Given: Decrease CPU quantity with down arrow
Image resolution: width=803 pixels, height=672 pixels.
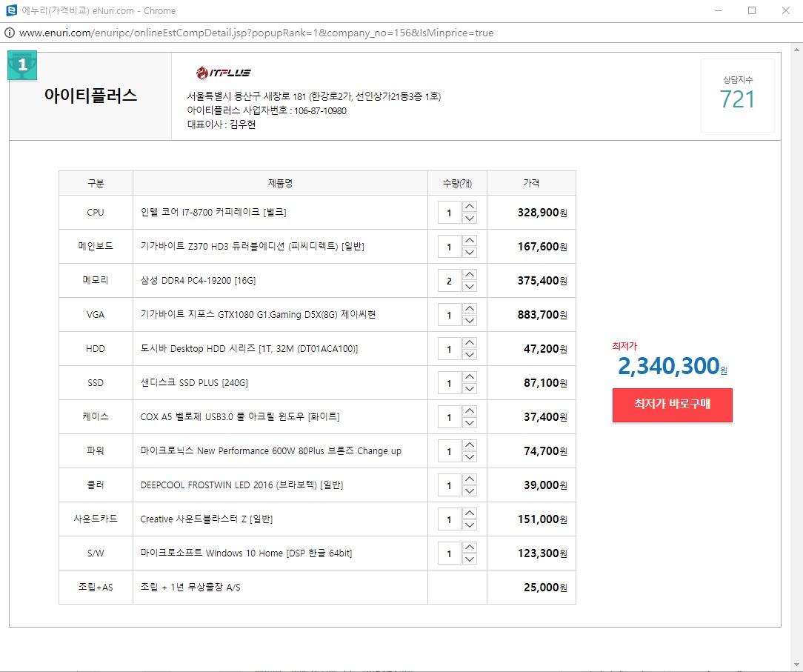Looking at the screenshot, I should pyautogui.click(x=470, y=218).
